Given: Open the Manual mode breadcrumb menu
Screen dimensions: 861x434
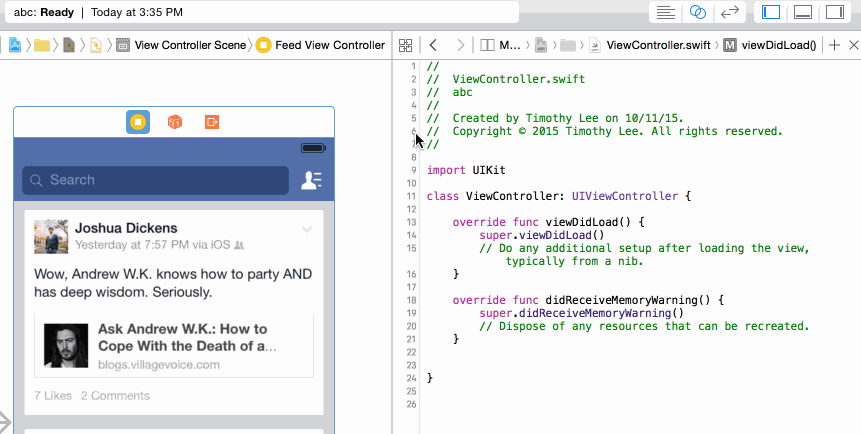Looking at the screenshot, I should pyautogui.click(x=500, y=45).
